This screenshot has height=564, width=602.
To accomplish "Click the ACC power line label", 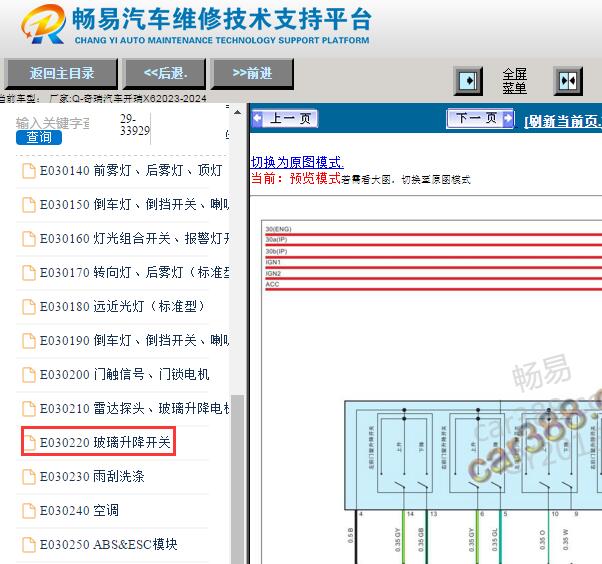I will [272, 284].
